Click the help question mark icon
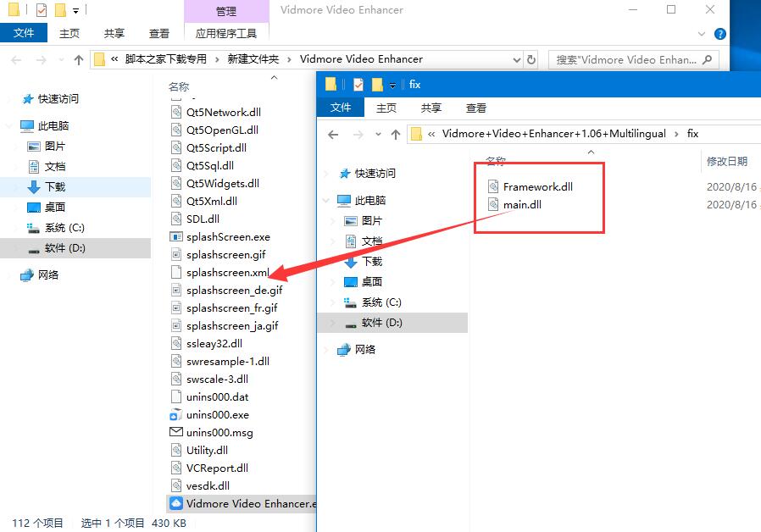The width and height of the screenshot is (761, 532). [x=720, y=34]
